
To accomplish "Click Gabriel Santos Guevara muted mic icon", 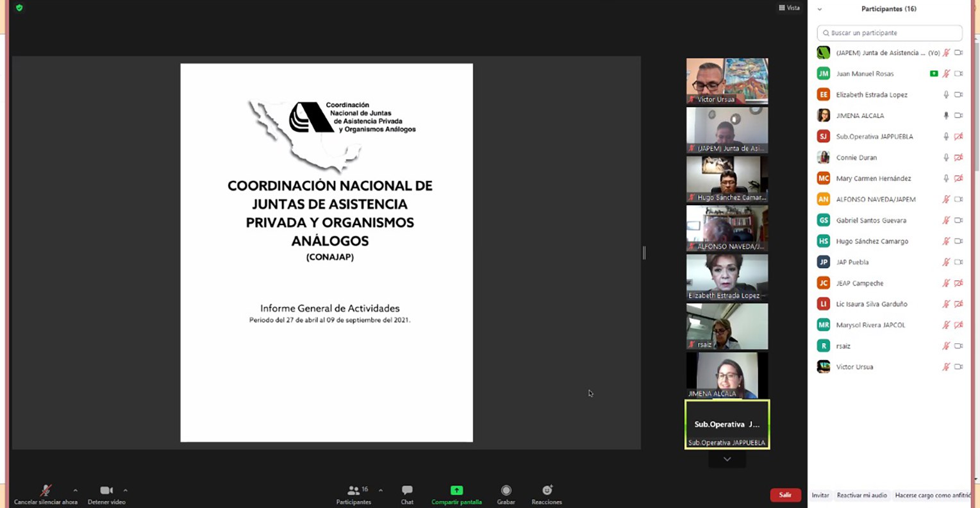I will click(946, 221).
